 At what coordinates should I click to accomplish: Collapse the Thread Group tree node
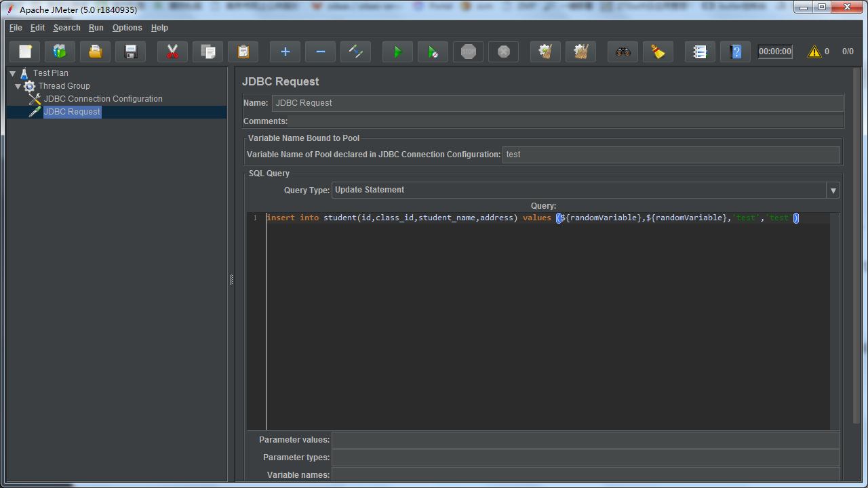click(18, 86)
